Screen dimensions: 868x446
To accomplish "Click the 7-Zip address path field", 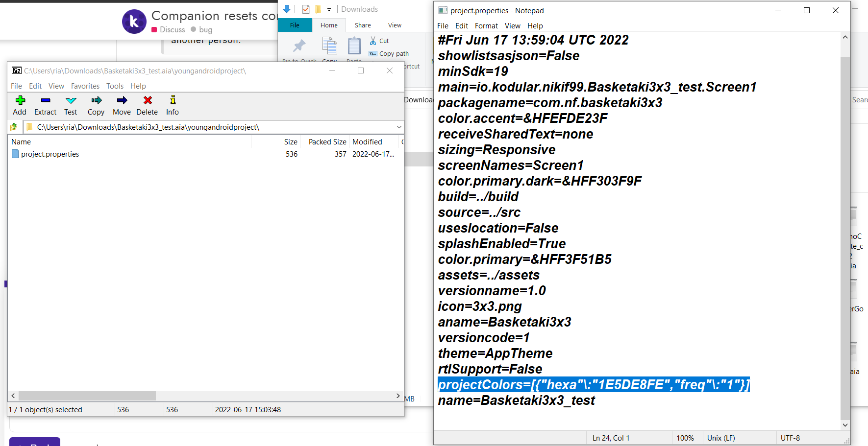I will click(x=214, y=127).
